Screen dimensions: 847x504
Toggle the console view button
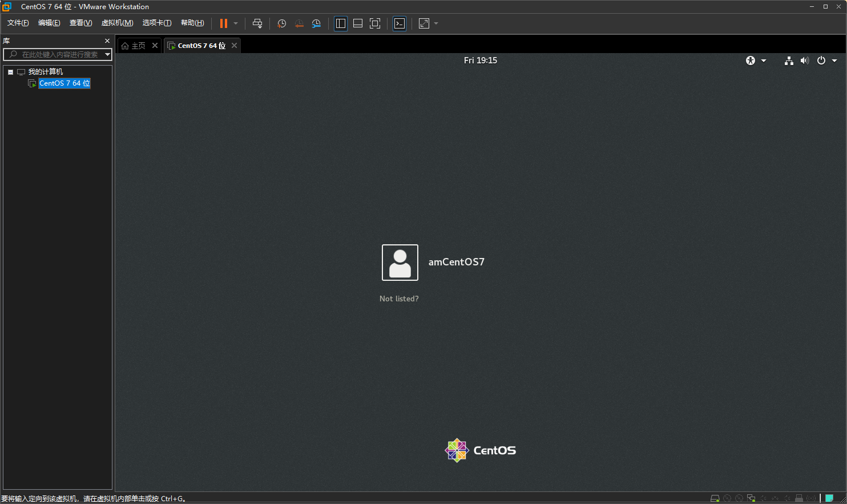tap(400, 23)
